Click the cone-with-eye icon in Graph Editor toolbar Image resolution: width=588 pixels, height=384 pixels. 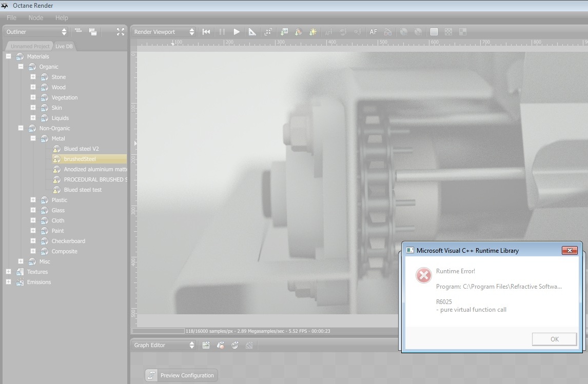(221, 345)
